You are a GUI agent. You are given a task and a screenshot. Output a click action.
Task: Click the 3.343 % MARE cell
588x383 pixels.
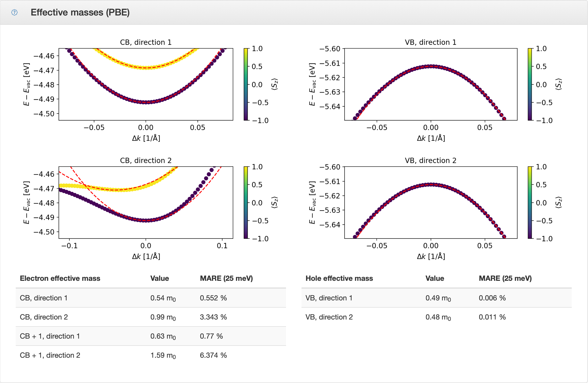tap(213, 317)
